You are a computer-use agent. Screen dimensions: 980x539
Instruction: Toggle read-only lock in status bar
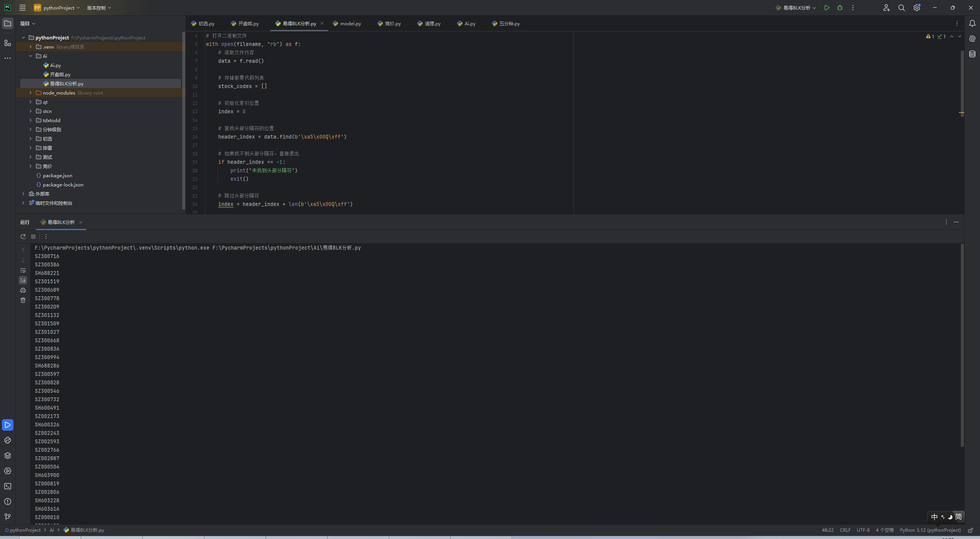coord(970,530)
